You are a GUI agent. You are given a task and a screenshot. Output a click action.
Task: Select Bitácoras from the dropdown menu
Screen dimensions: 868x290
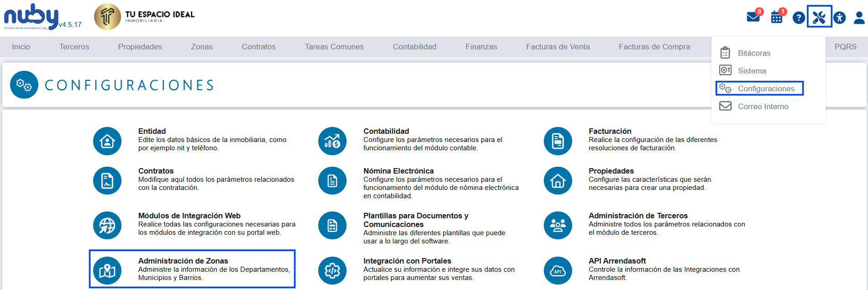754,53
